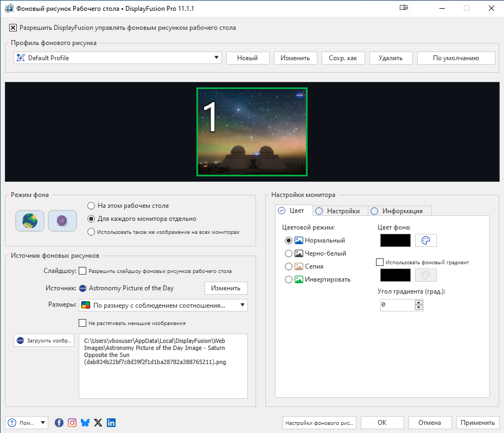Select the 'Сепия' color mode
The height and width of the screenshot is (433, 504).
pyautogui.click(x=289, y=266)
